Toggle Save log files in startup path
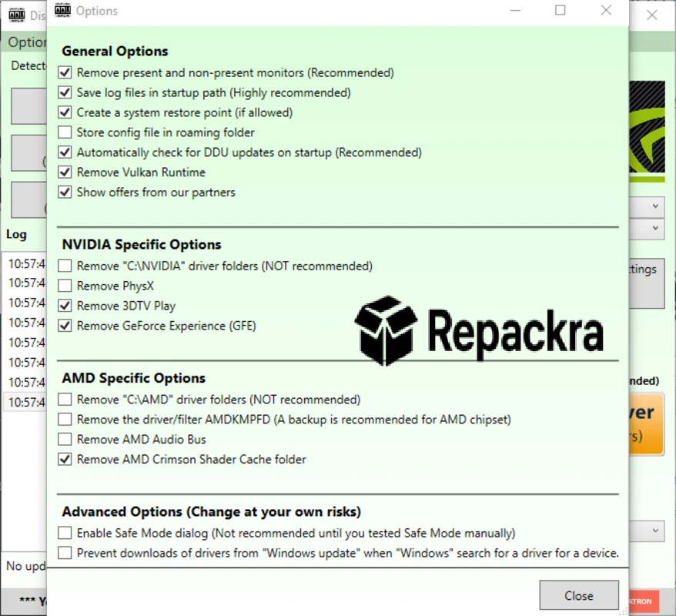This screenshot has height=616, width=676. coord(65,92)
